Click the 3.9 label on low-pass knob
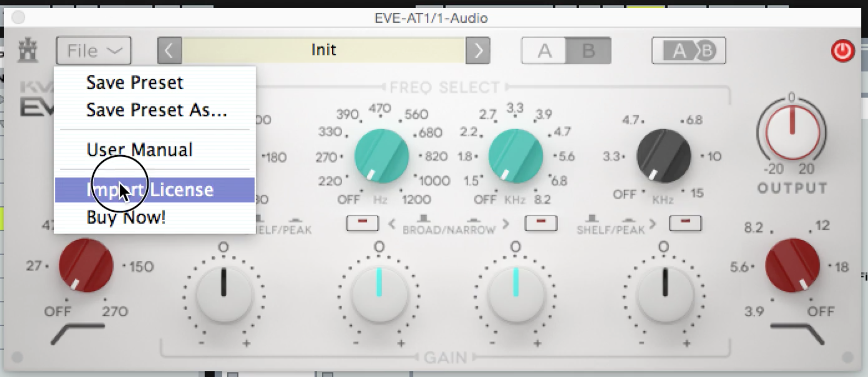 click(x=754, y=312)
